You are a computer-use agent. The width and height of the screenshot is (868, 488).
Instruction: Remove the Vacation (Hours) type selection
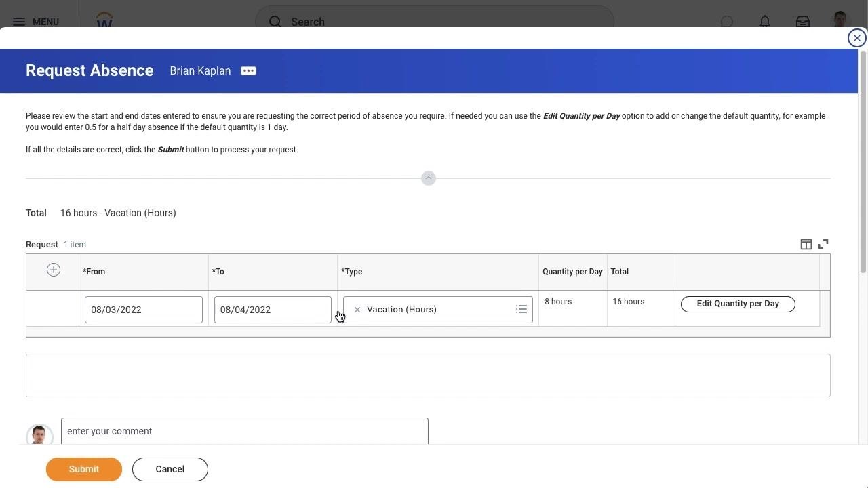(x=357, y=310)
